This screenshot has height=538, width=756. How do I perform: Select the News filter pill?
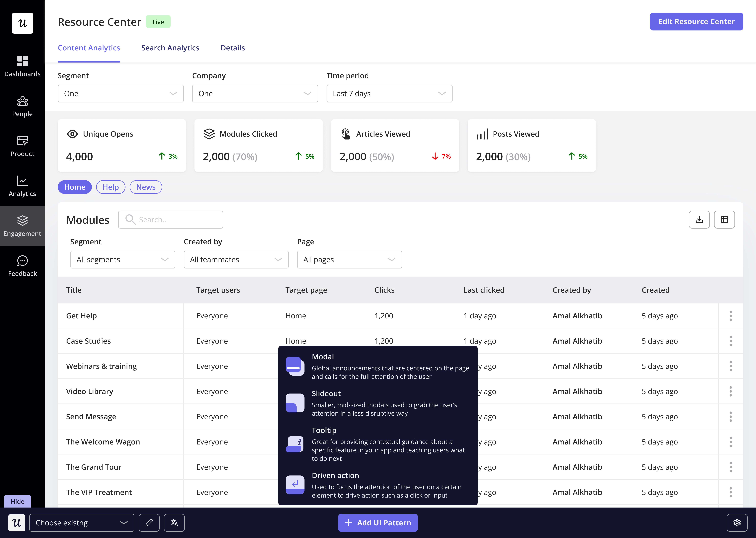click(x=146, y=187)
